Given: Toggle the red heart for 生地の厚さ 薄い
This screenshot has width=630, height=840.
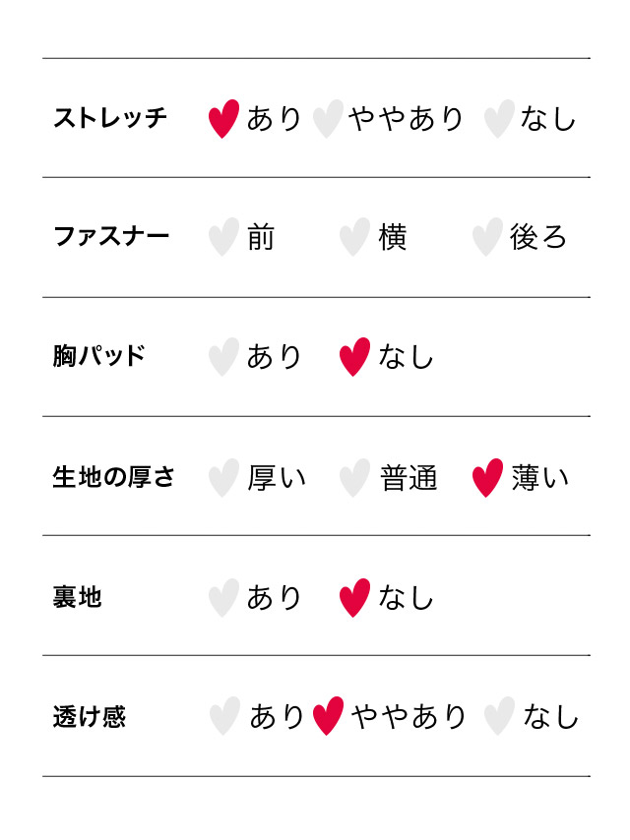Looking at the screenshot, I should 487,478.
